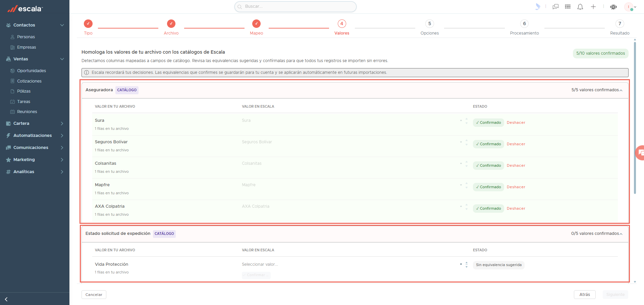644x305 pixels.
Task: Click the Contactos group icon
Action: point(8,25)
